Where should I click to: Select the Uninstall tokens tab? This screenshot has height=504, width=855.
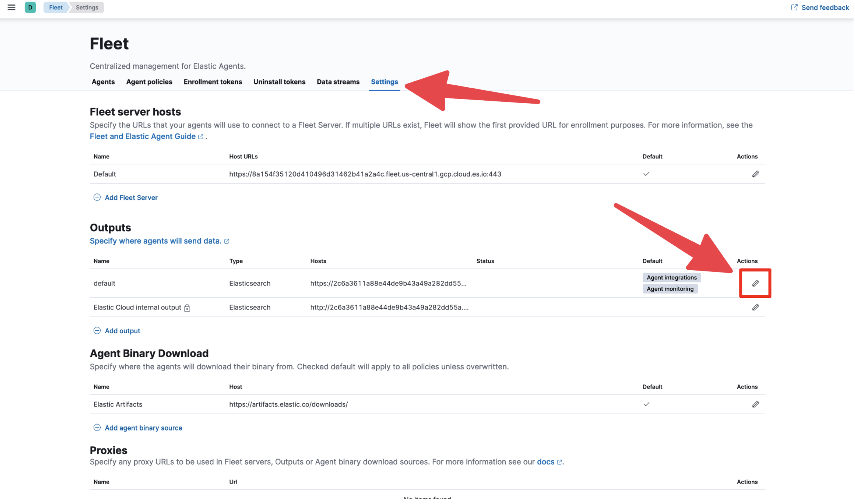click(280, 82)
